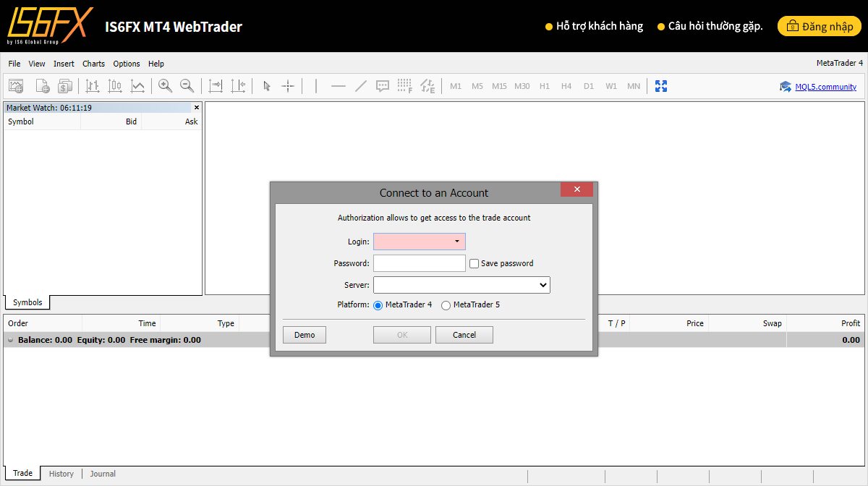868x486 pixels.
Task: Switch to candlestick chart style
Action: (x=115, y=86)
